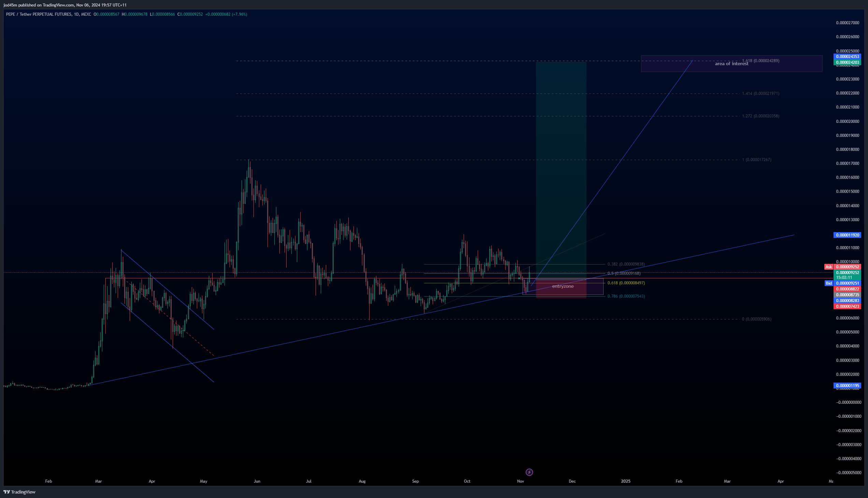Viewport: 868px width, 498px height.
Task: Click the 0.000013000 price axis label
Action: click(x=848, y=219)
